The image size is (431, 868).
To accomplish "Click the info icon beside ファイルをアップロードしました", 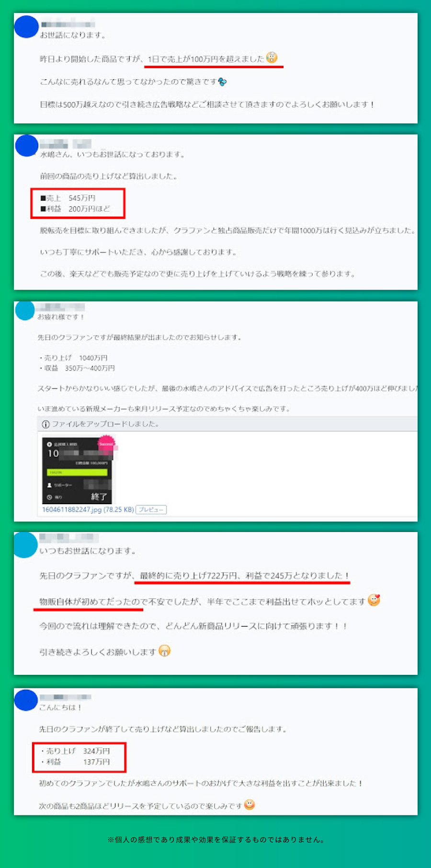I will [x=46, y=424].
